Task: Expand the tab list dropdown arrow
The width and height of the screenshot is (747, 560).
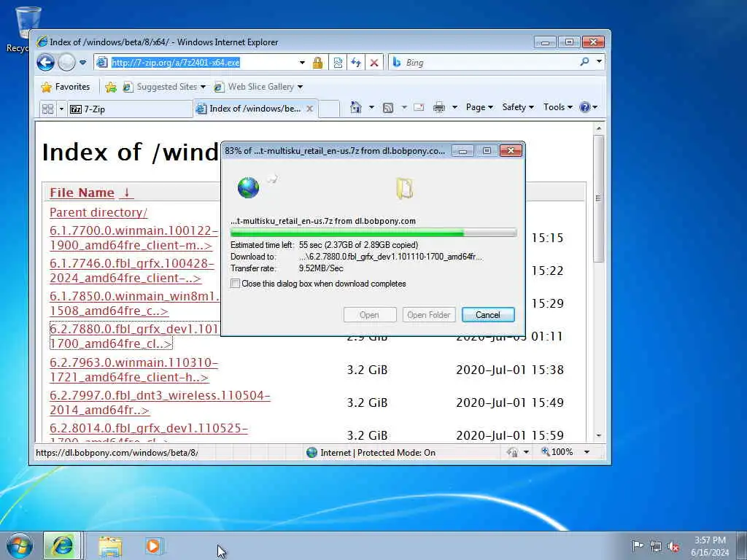Action: [x=61, y=109]
